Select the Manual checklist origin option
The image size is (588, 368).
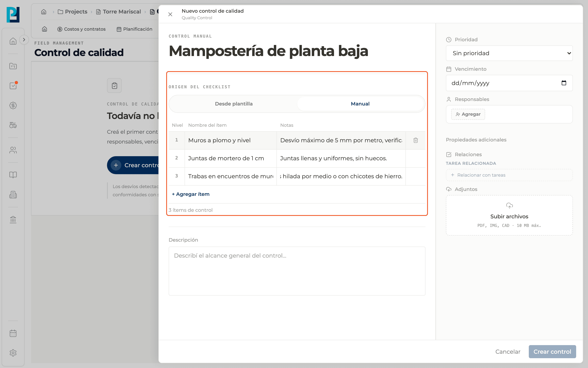click(360, 104)
